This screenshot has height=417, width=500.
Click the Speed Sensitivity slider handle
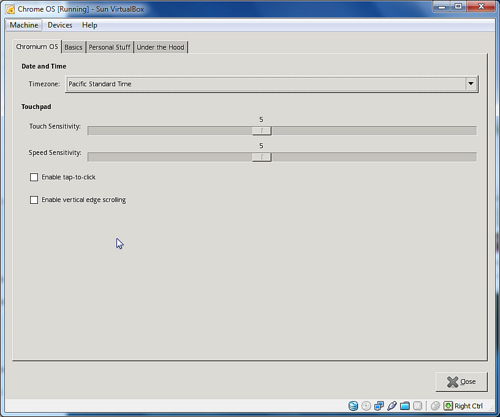(262, 157)
